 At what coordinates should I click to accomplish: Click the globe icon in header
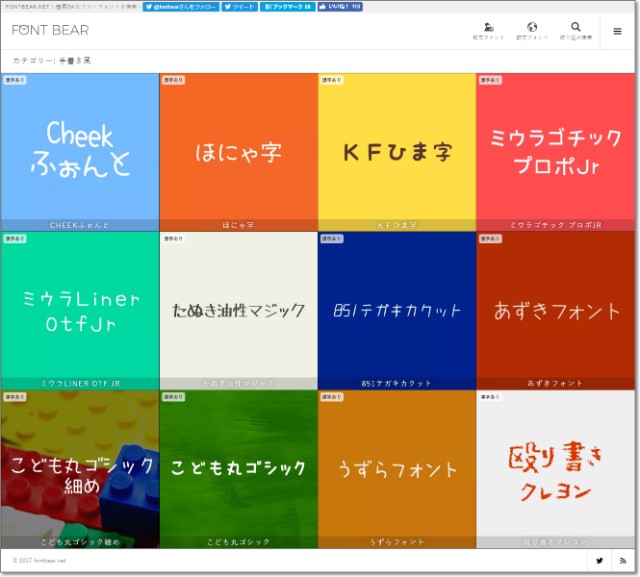(x=532, y=28)
